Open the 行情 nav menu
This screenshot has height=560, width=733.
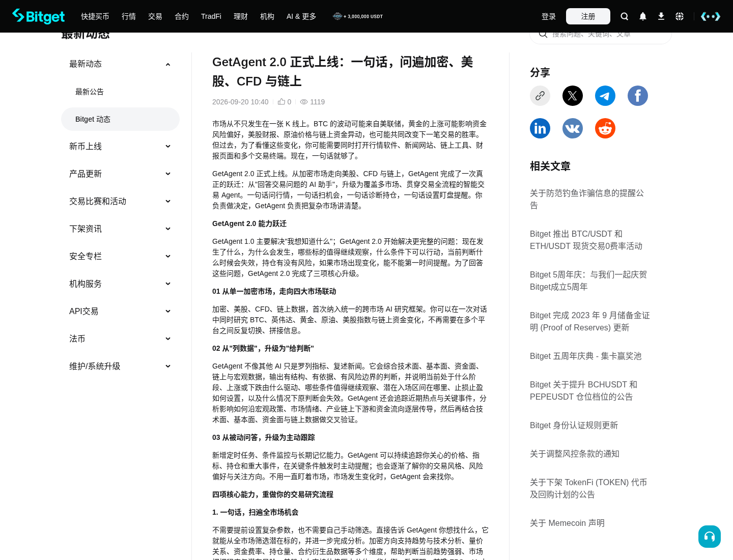129,16
